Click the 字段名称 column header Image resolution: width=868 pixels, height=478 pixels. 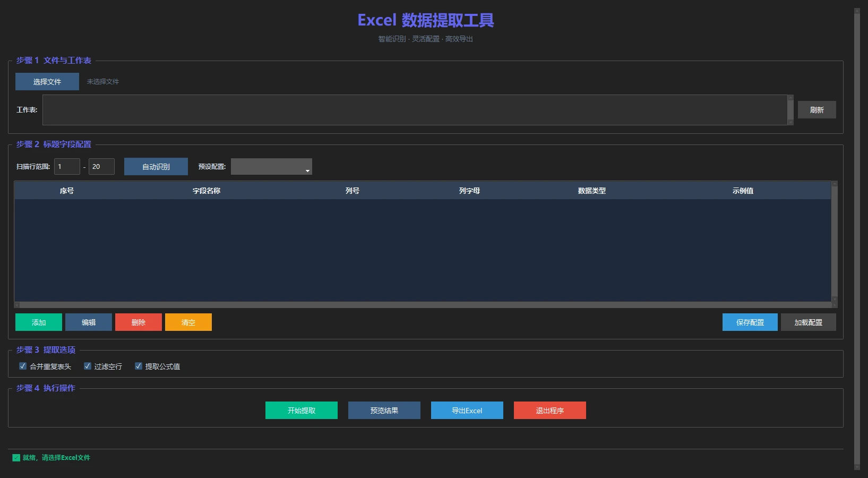click(207, 191)
